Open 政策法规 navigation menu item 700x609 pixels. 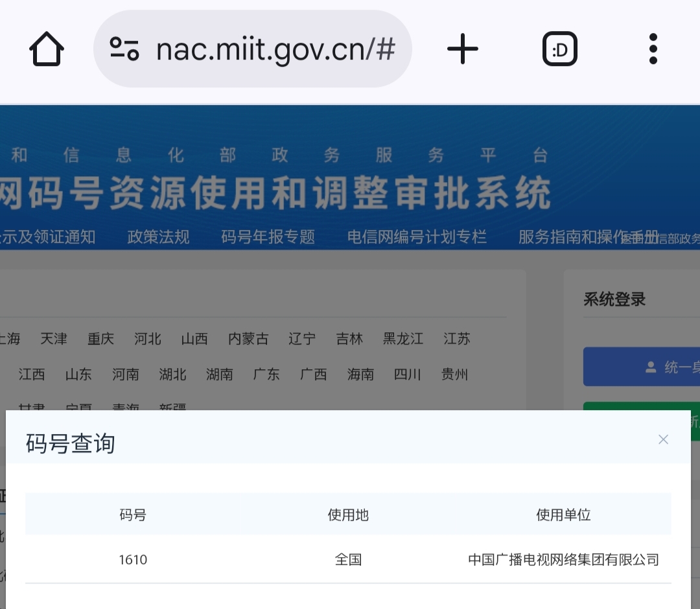click(x=158, y=237)
